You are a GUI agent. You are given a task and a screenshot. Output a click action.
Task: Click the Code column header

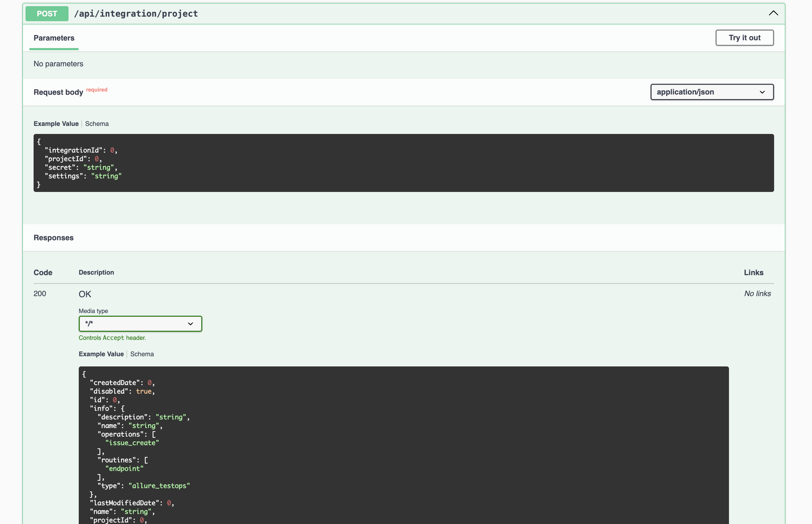tap(43, 272)
